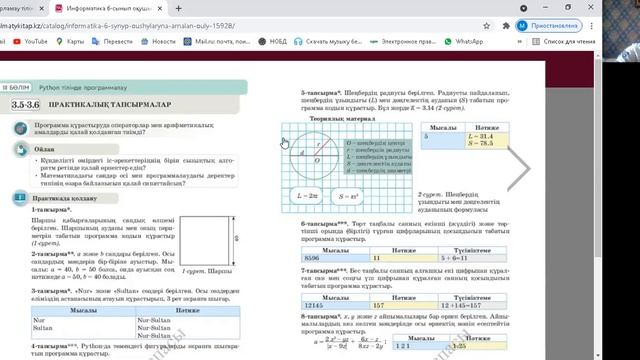
Task: Open the Extensions puzzle icon
Action: [506, 26]
